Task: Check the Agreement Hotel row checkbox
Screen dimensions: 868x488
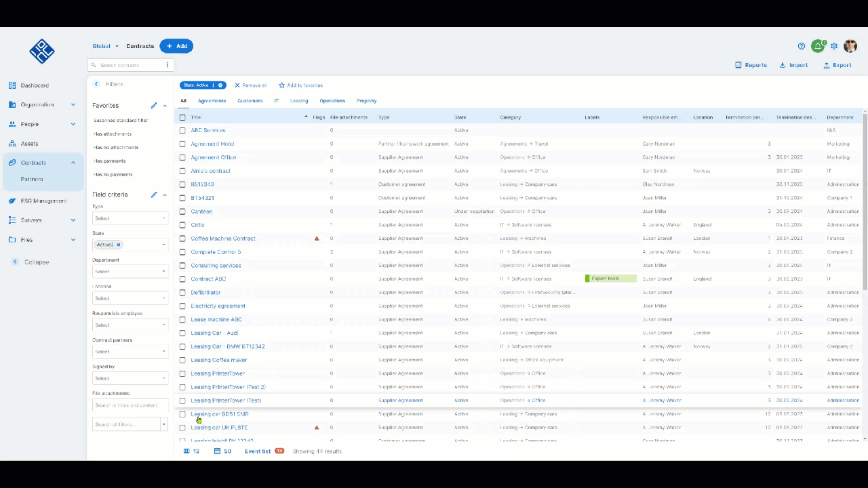Action: point(182,144)
